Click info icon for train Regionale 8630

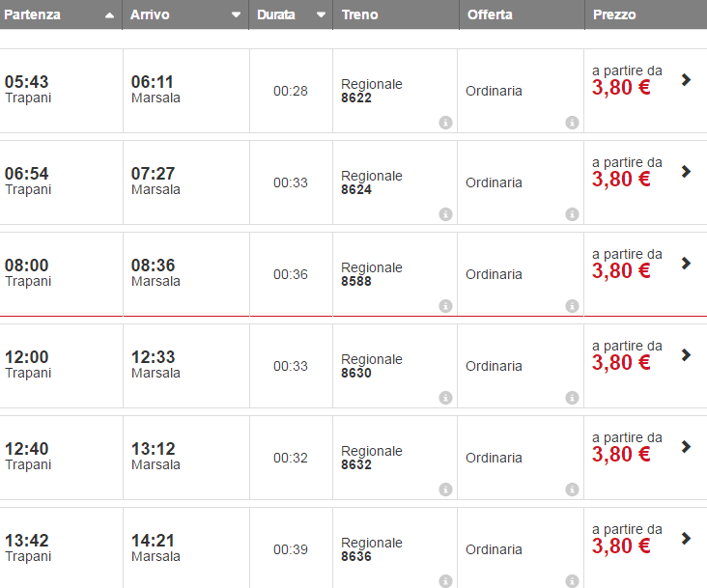[445, 398]
